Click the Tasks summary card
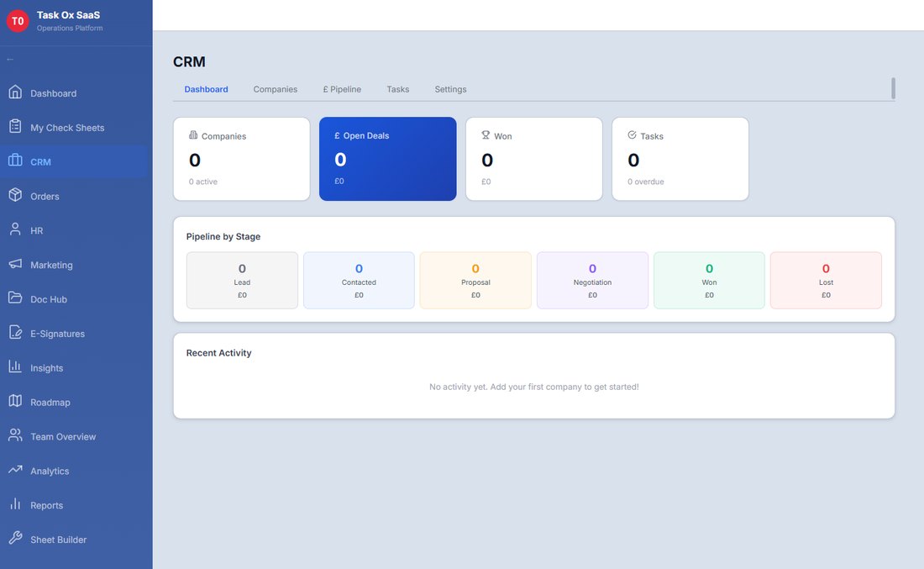Screen dimensions: 924x569 (680, 159)
